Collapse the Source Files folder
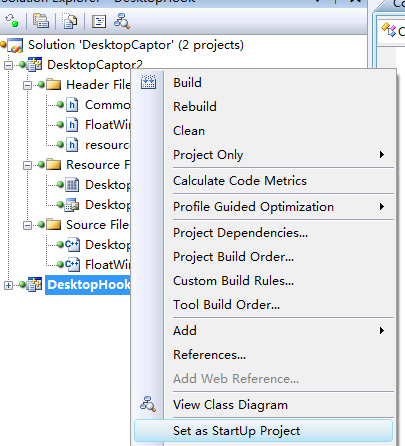This screenshot has height=446, width=405. click(x=28, y=225)
